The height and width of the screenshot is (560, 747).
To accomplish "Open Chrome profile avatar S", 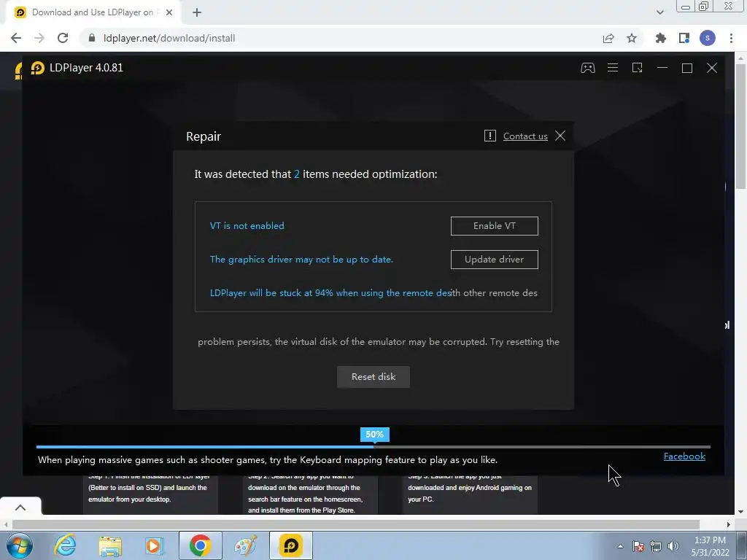I will [x=708, y=38].
